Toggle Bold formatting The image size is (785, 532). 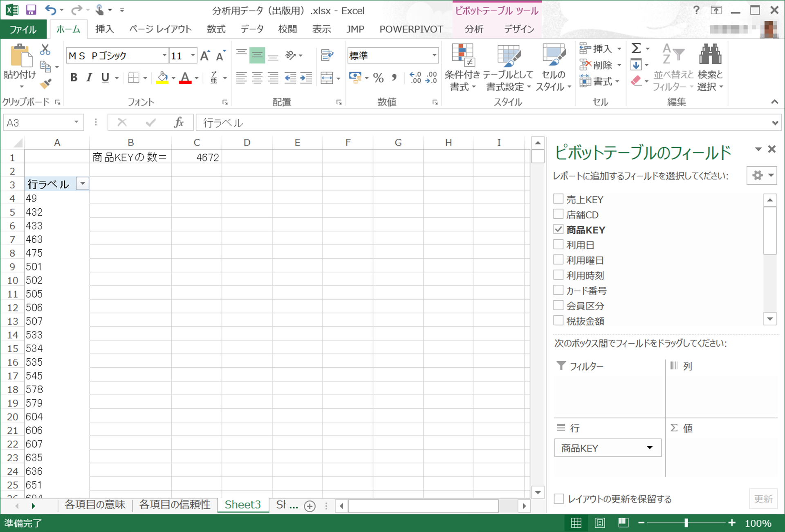(74, 77)
